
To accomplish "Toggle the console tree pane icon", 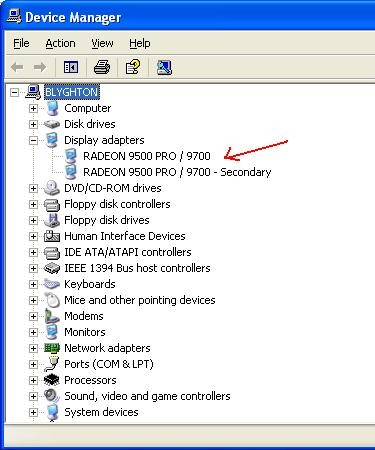I will (71, 67).
